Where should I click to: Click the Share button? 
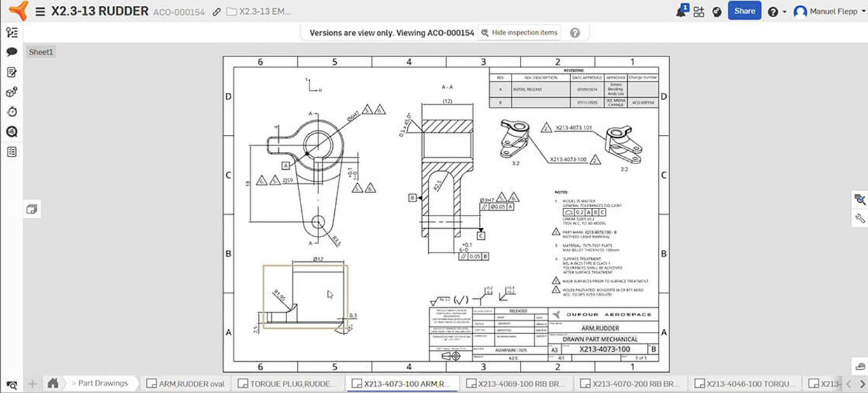pyautogui.click(x=744, y=10)
